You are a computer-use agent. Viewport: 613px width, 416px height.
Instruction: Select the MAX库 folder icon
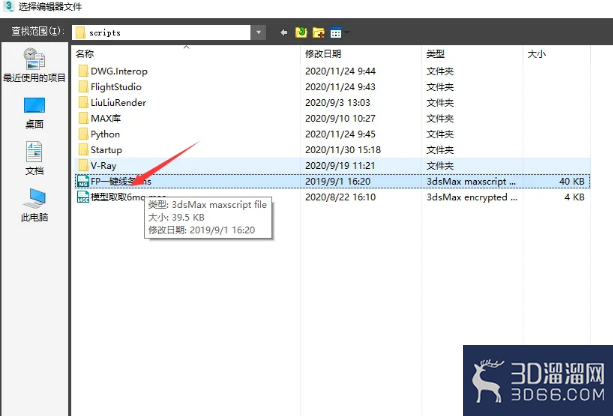(x=83, y=118)
